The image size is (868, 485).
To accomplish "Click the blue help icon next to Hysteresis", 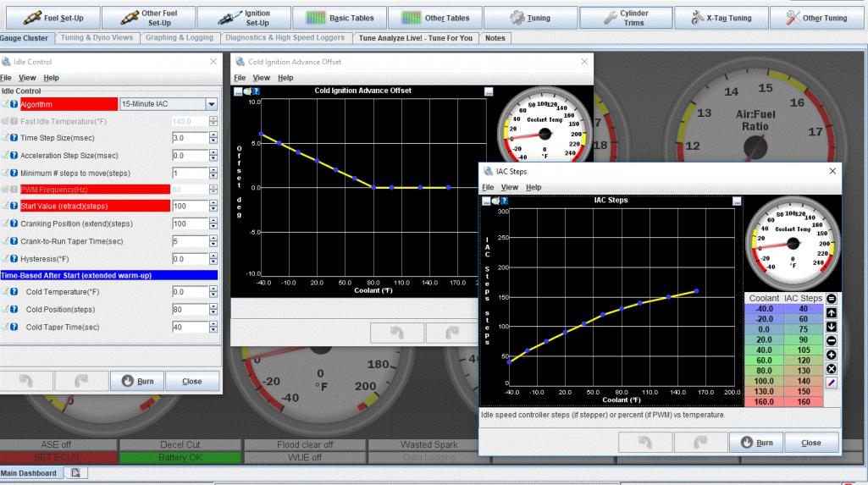I will 14,259.
